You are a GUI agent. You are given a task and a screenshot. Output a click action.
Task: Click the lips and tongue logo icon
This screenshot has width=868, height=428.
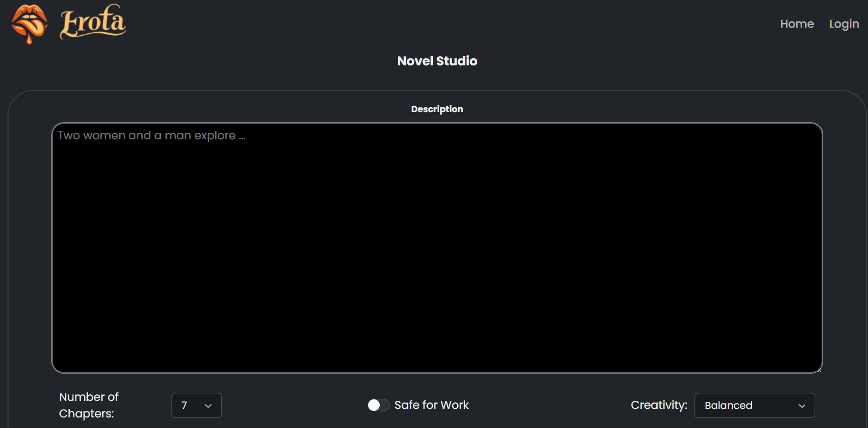[x=29, y=23]
